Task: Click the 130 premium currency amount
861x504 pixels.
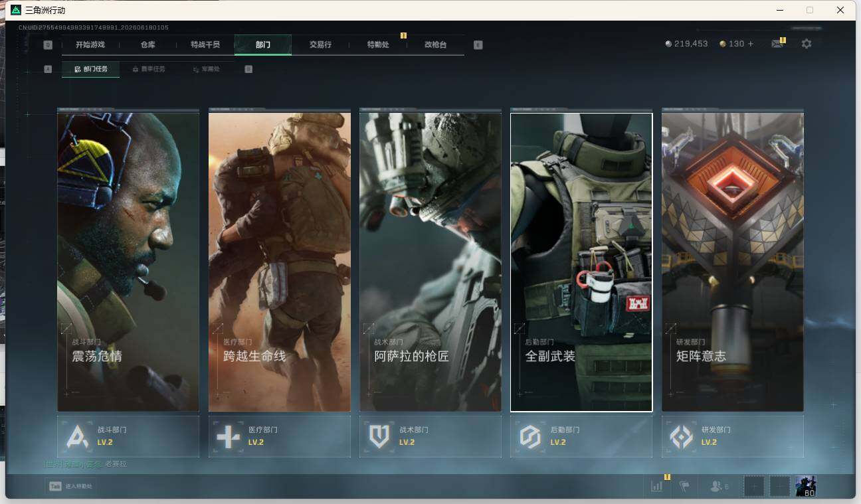Action: [x=736, y=44]
